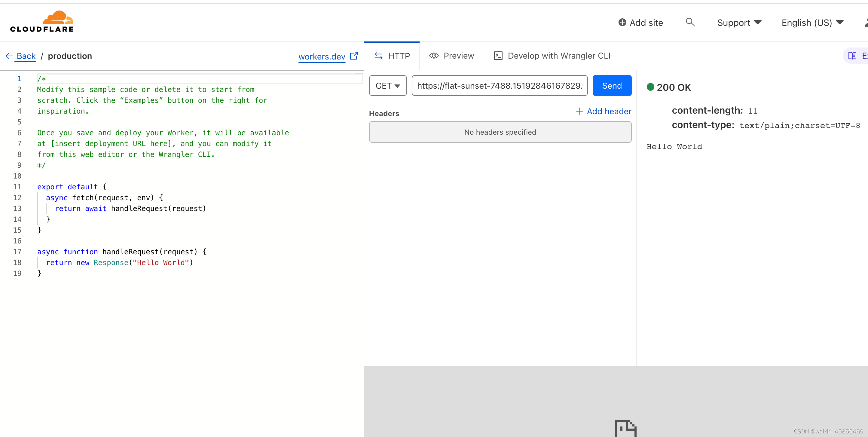Click code line 18 with Hello World response

tap(120, 262)
